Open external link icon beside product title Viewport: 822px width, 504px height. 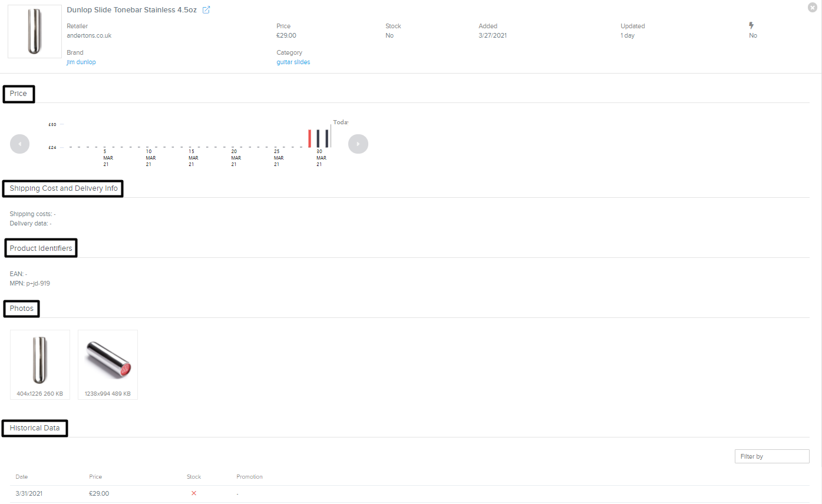click(x=206, y=10)
